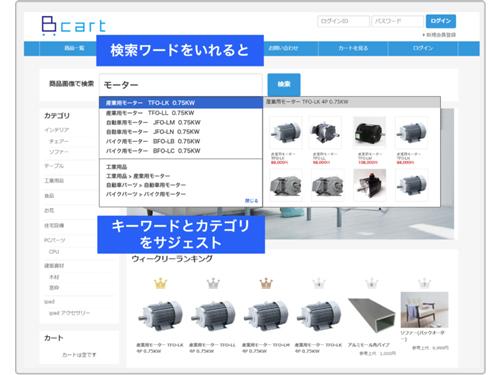Click the ログインID input field
The image size is (500, 375).
[343, 21]
